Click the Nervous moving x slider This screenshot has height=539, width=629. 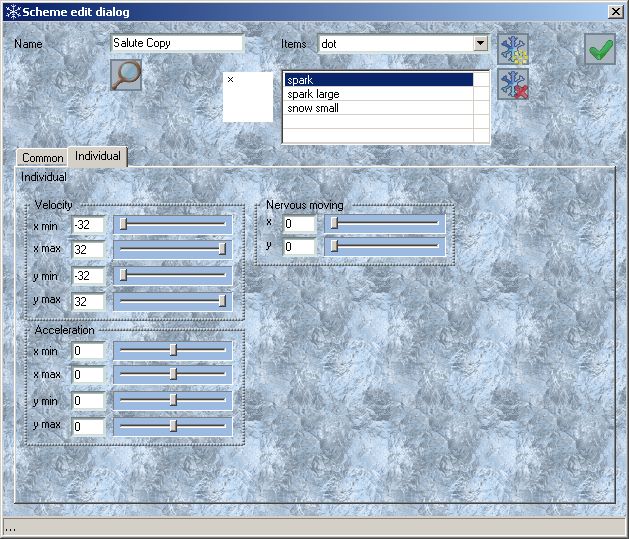[385, 223]
